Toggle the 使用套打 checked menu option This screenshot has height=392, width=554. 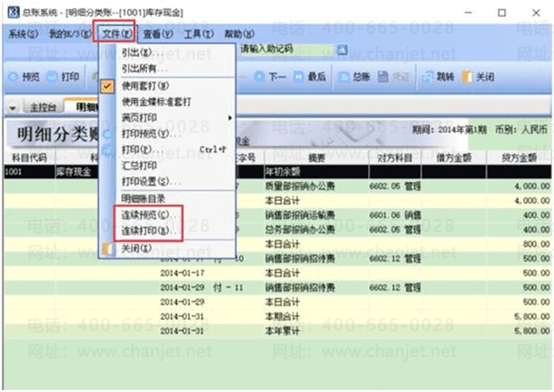145,86
